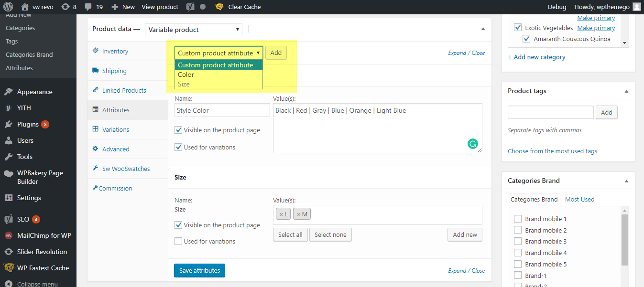Screen dimensions: 644x287
Task: Toggle Used for variations under Size
Action: click(178, 241)
